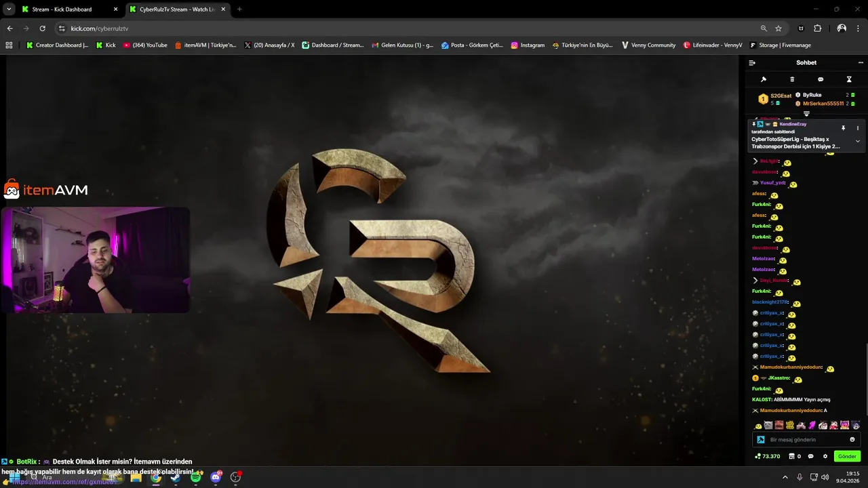
Task: Open the shop icon next to 0
Action: point(791,456)
